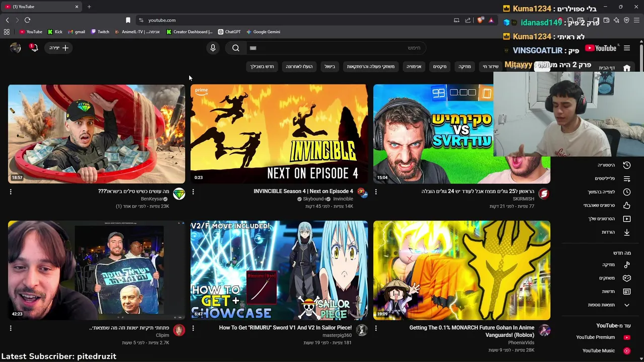Open the PhoenixVids channel link
This screenshot has height=362, width=644.
pos(521,343)
